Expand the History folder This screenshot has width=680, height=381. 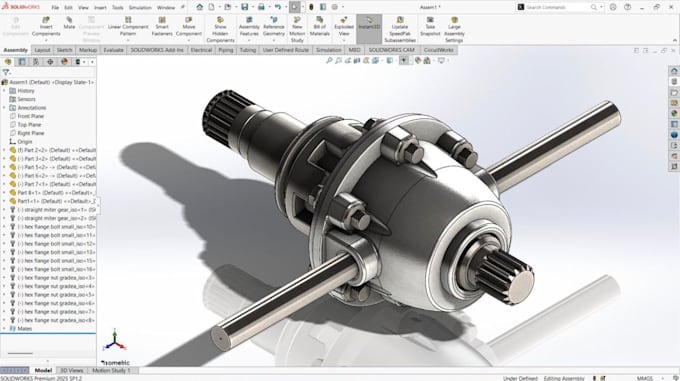[4, 91]
